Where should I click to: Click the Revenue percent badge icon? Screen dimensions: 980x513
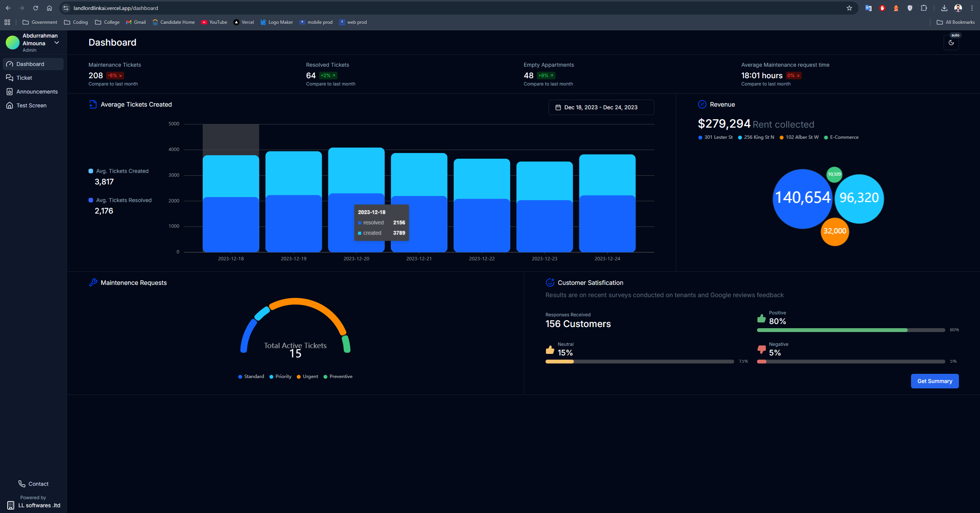pyautogui.click(x=702, y=104)
